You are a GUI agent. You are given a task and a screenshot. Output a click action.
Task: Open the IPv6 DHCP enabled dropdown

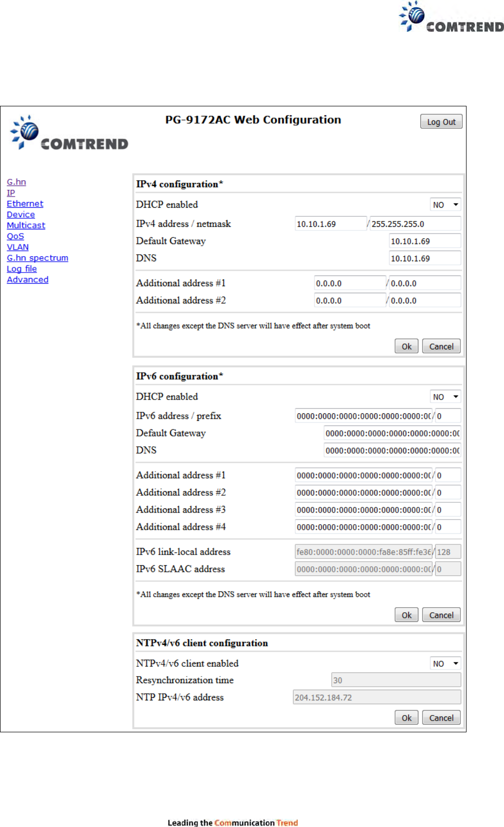click(x=445, y=397)
